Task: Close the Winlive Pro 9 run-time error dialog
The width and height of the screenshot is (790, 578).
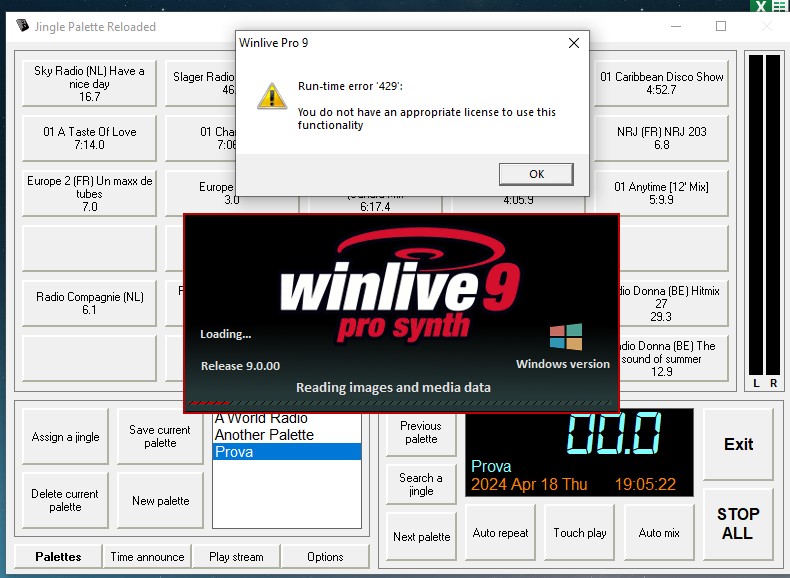Action: (573, 43)
